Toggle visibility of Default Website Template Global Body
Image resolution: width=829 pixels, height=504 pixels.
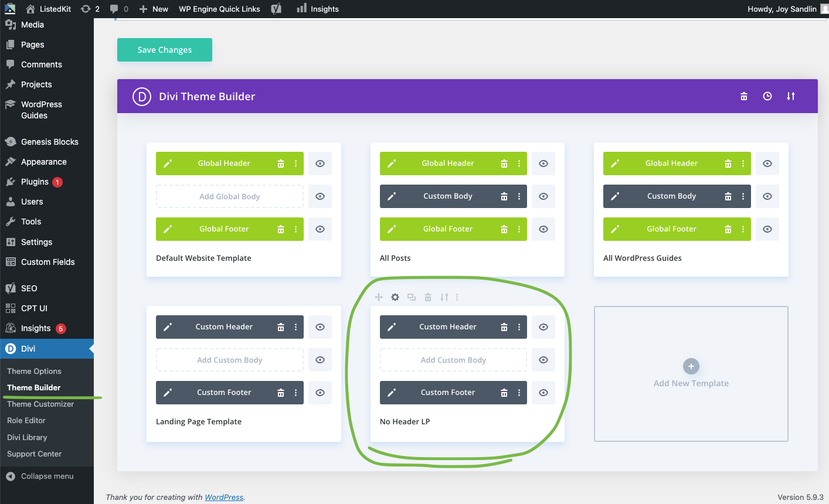pos(320,196)
